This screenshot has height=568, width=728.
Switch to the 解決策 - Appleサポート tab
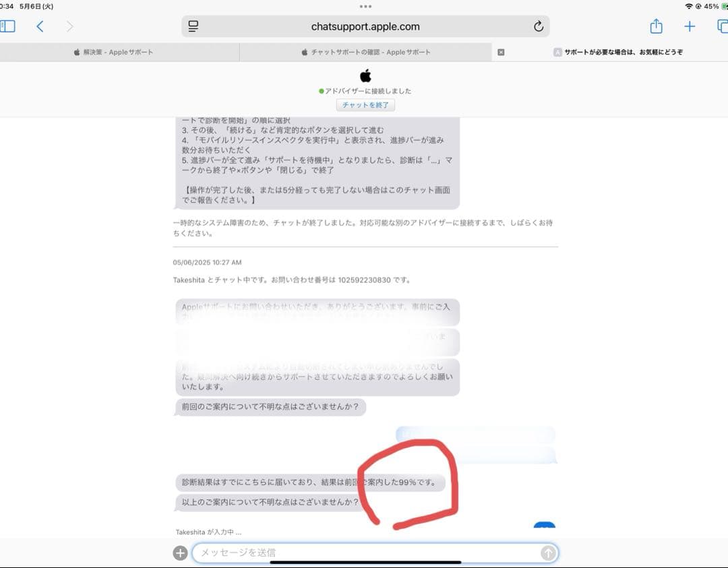[x=114, y=52]
